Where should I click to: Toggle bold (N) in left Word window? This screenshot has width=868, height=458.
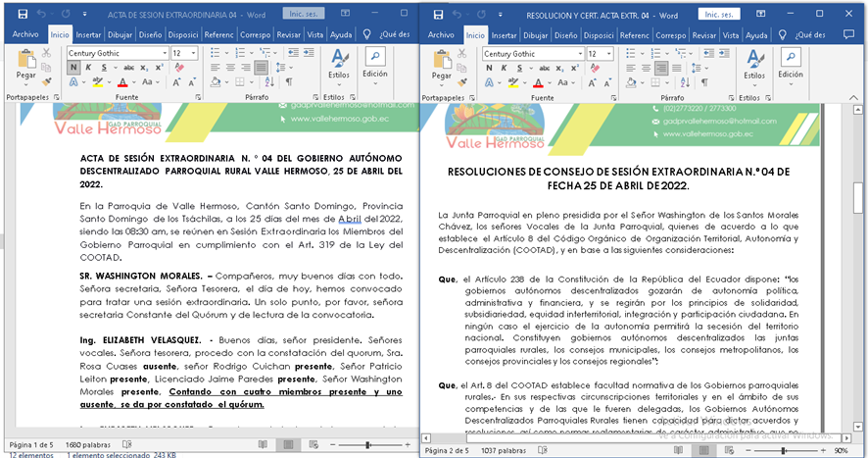point(73,68)
